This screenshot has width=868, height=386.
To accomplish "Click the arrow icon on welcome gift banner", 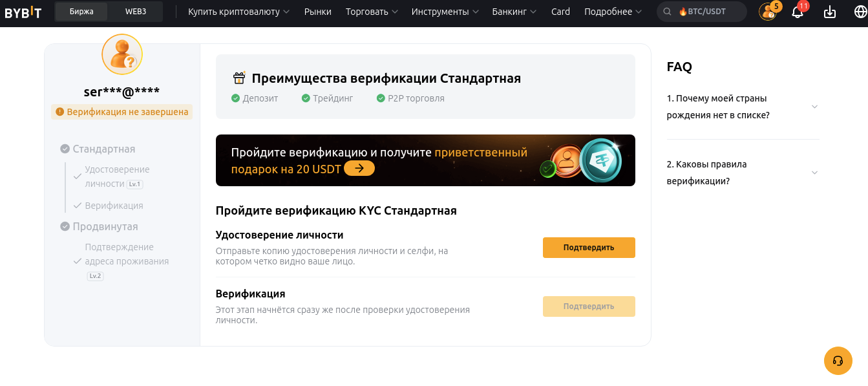I will (x=359, y=169).
